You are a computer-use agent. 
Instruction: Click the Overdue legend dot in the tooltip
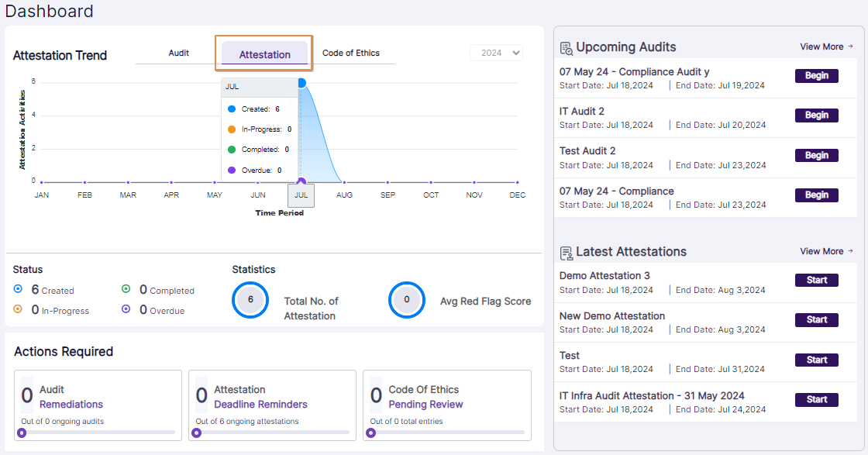point(230,170)
